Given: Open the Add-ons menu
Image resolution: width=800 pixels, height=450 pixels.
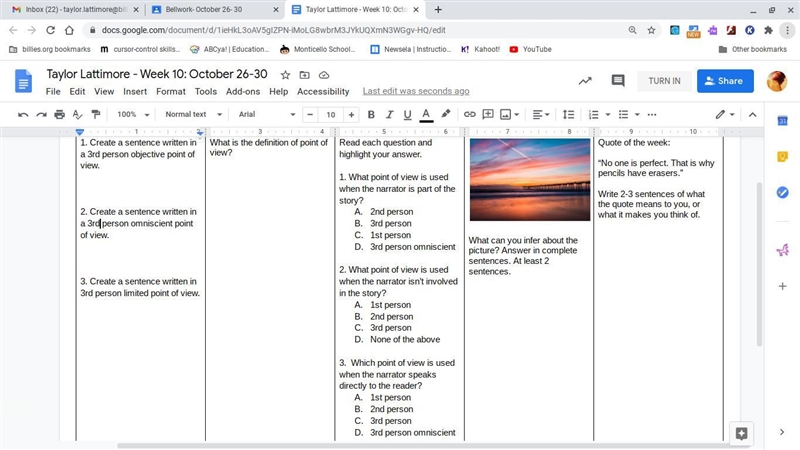Looking at the screenshot, I should coord(243,91).
